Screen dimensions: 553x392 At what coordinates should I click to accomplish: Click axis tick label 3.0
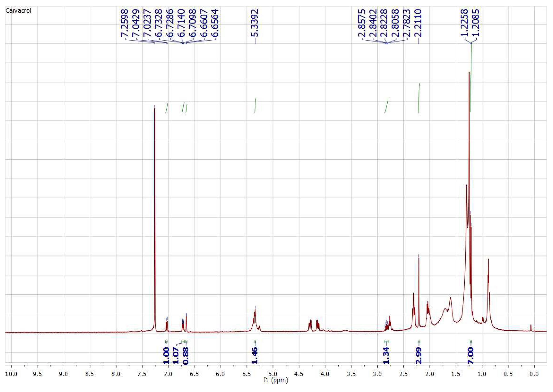(x=377, y=374)
